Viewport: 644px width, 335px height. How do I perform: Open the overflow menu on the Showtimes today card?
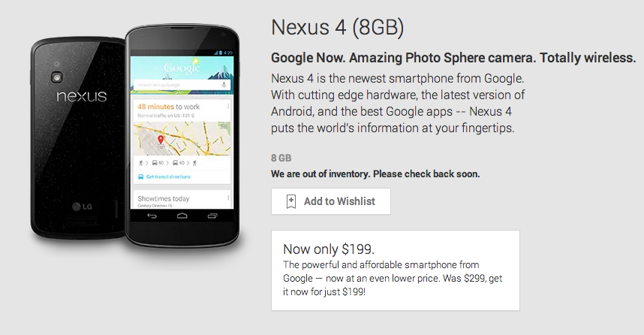point(228,198)
